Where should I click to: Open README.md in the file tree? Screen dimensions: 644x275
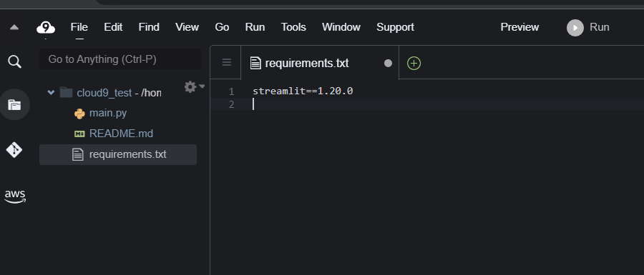121,134
